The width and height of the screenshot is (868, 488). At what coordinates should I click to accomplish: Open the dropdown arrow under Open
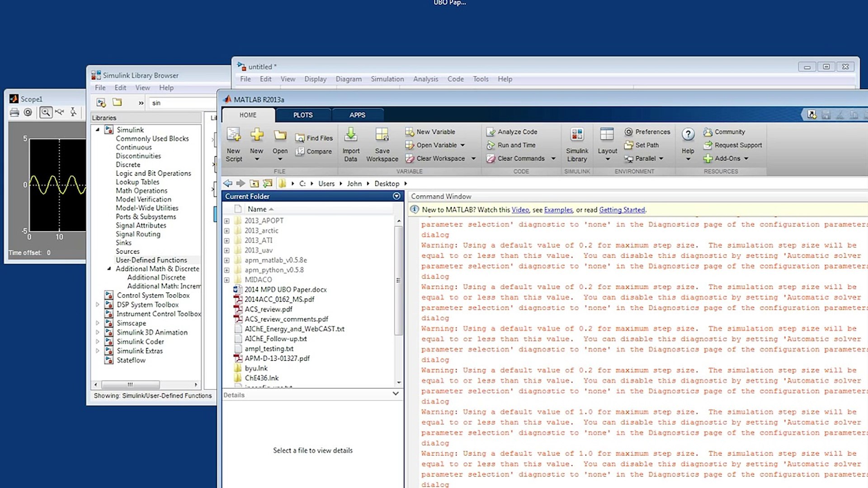(x=280, y=160)
